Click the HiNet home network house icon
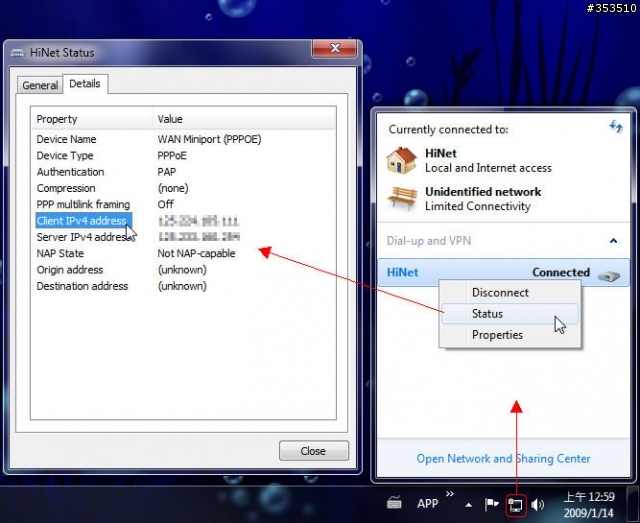 pyautogui.click(x=402, y=160)
